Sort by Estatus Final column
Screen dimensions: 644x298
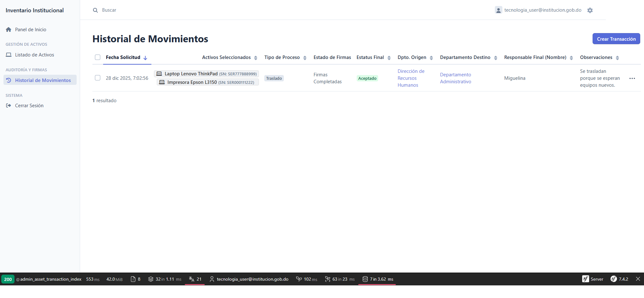(374, 57)
